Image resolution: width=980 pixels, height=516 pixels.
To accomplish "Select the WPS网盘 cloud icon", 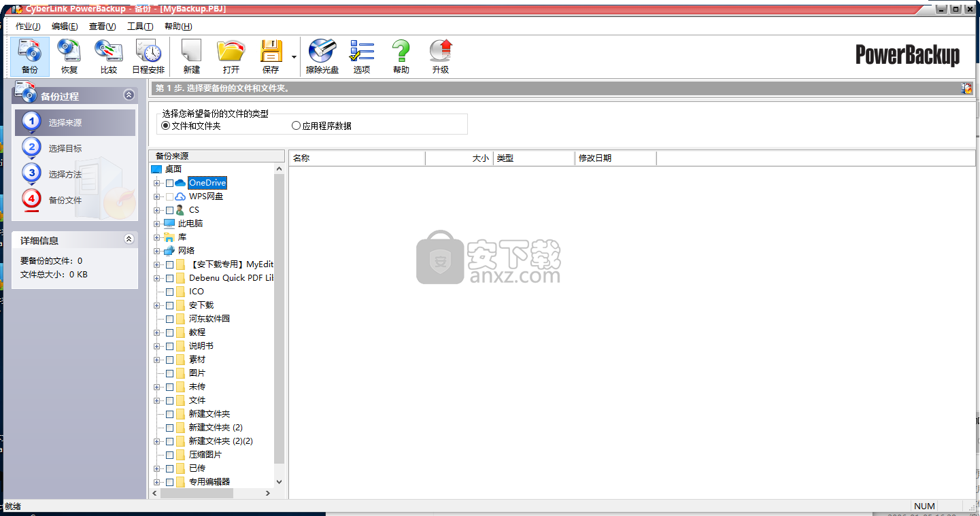I will point(180,196).
